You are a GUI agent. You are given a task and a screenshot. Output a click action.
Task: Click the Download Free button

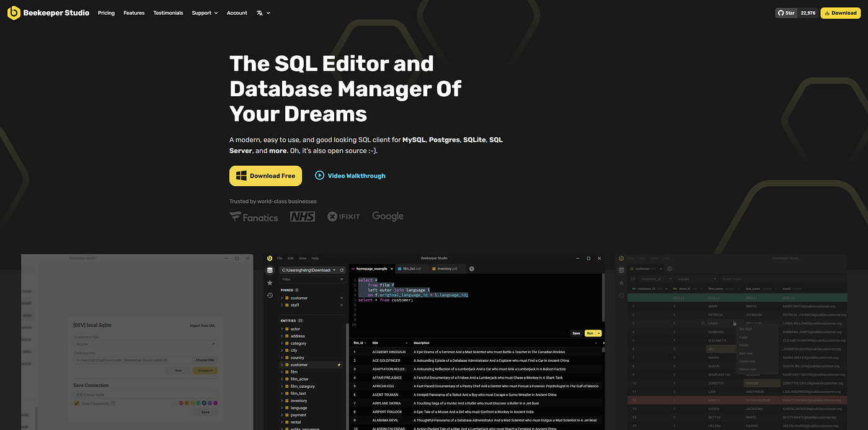[x=265, y=176]
